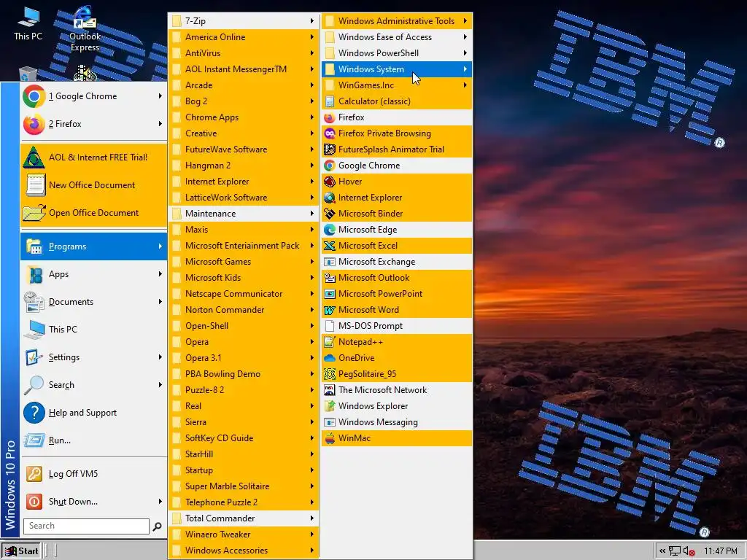
Task: Click the Firefox icon in pinned list
Action: [x=34, y=124]
